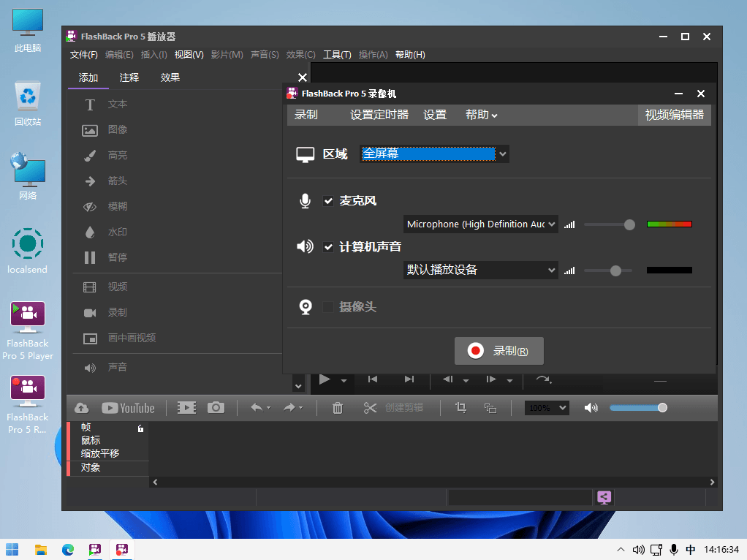Image resolution: width=747 pixels, height=560 pixels.
Task: Add a 视频 film strip item
Action: tap(90, 287)
